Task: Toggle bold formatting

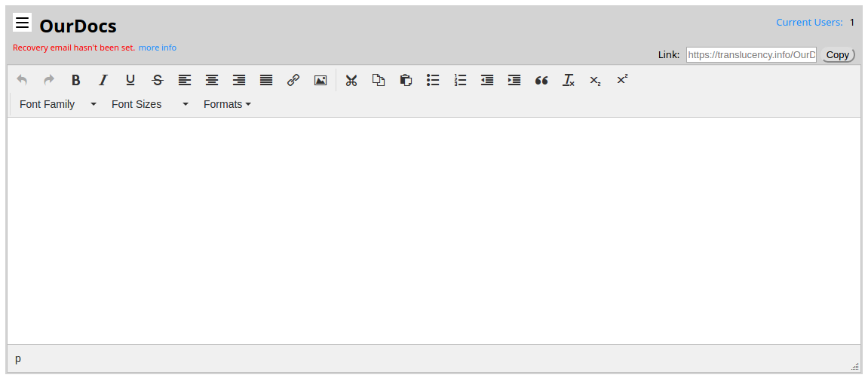Action: (x=76, y=80)
